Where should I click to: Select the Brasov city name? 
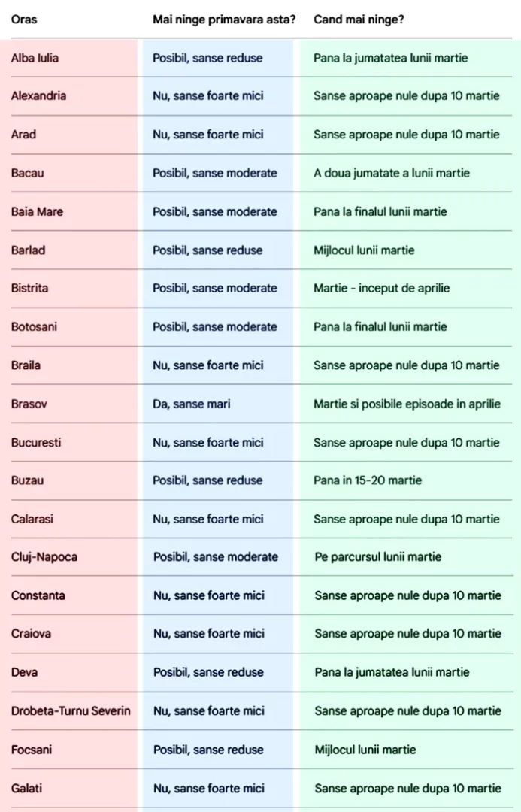[x=29, y=404]
